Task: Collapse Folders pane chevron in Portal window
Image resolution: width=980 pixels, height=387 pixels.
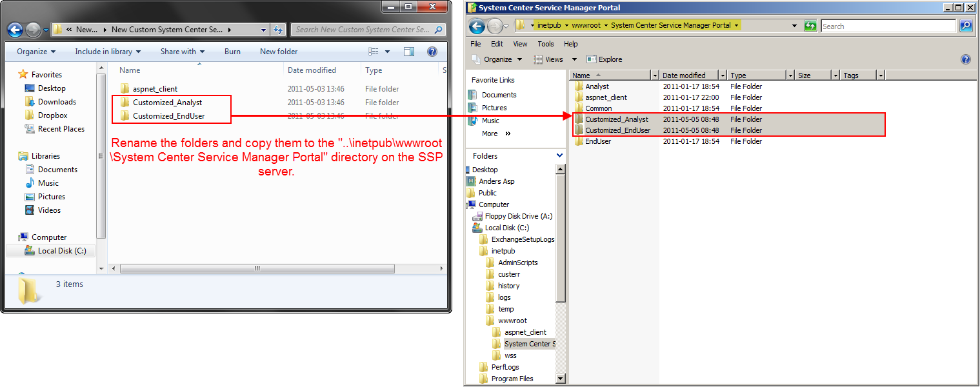Action: (559, 155)
